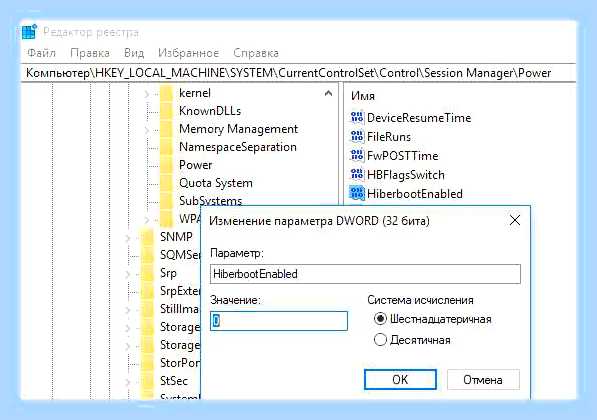Image resolution: width=597 pixels, height=420 pixels.
Task: Click the NamespaceSeparation folder icon
Action: (x=166, y=147)
